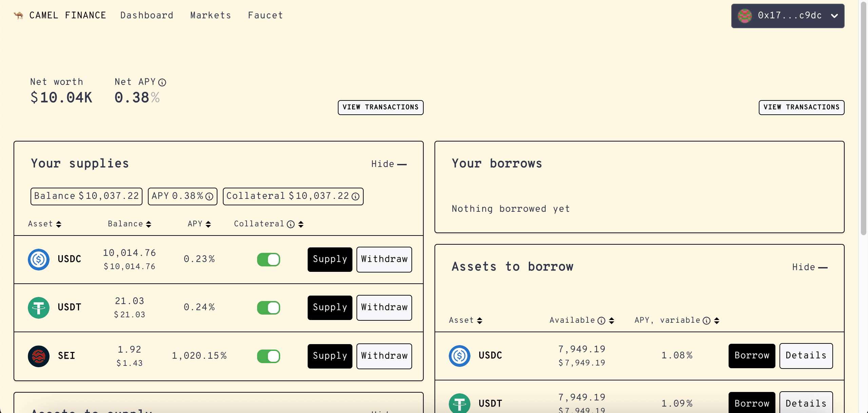Click Supply for SEI
868x413 pixels.
330,356
